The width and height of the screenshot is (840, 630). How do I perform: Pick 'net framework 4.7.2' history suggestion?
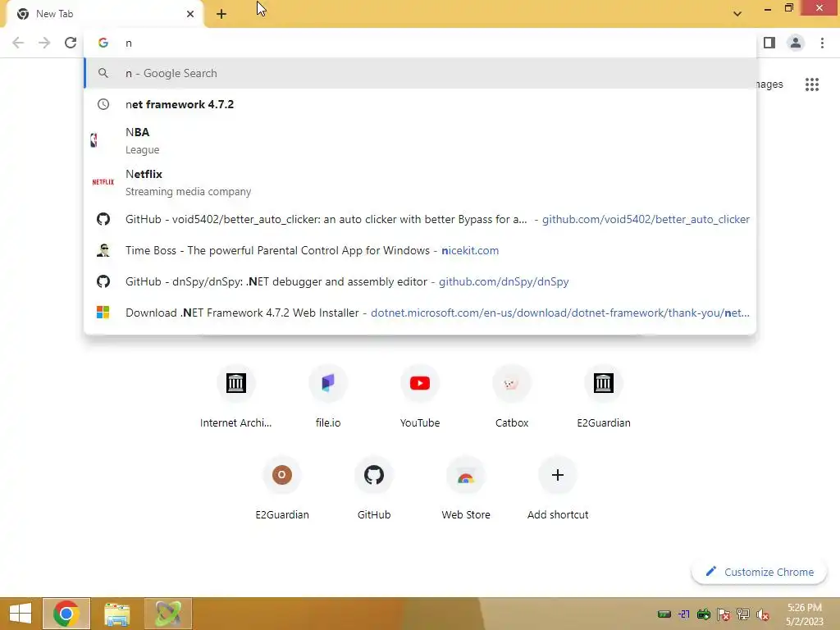420,104
